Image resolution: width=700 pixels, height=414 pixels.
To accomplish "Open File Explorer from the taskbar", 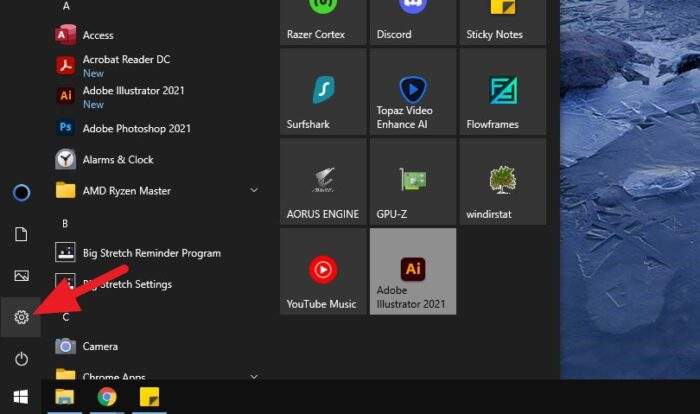I will click(65, 397).
